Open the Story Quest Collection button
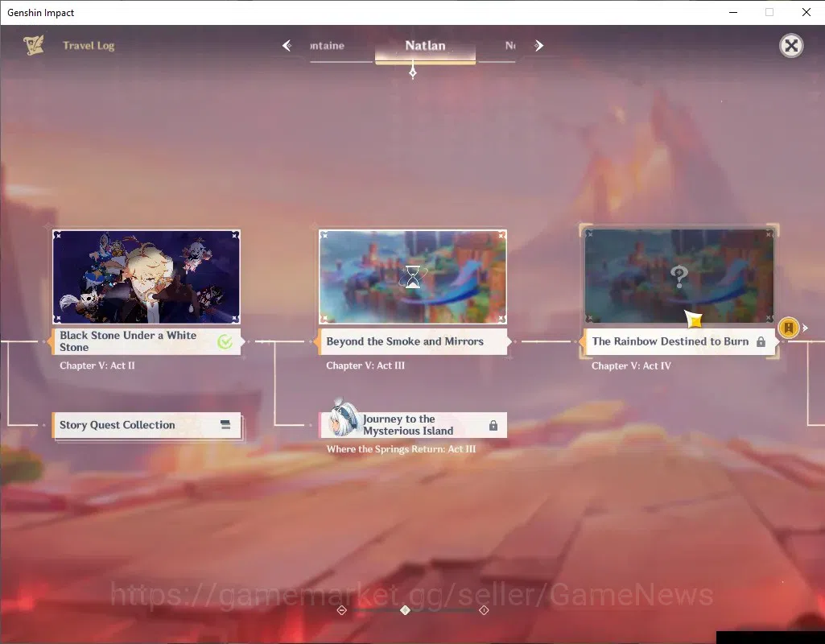The width and height of the screenshot is (825, 644). tap(146, 425)
